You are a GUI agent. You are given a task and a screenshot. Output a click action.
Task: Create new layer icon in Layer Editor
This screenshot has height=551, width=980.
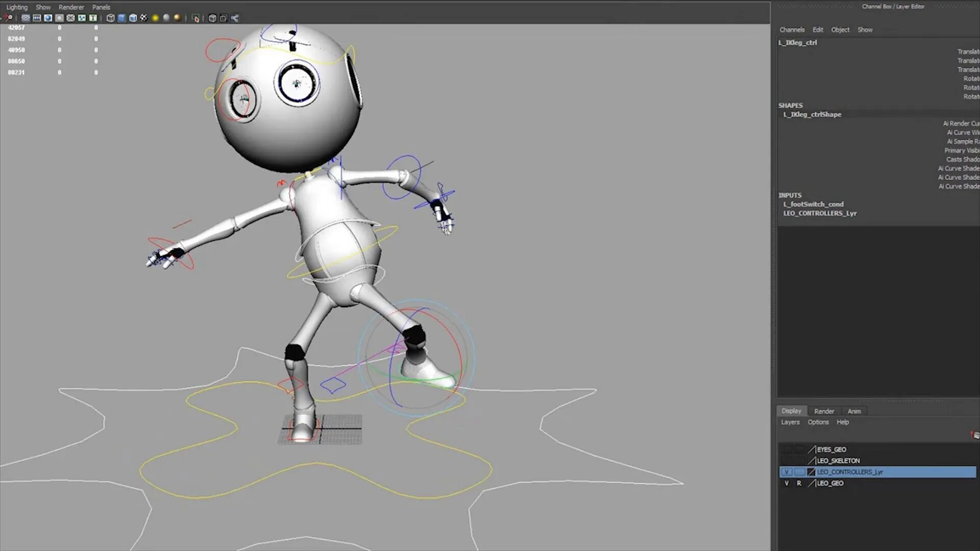[975, 435]
